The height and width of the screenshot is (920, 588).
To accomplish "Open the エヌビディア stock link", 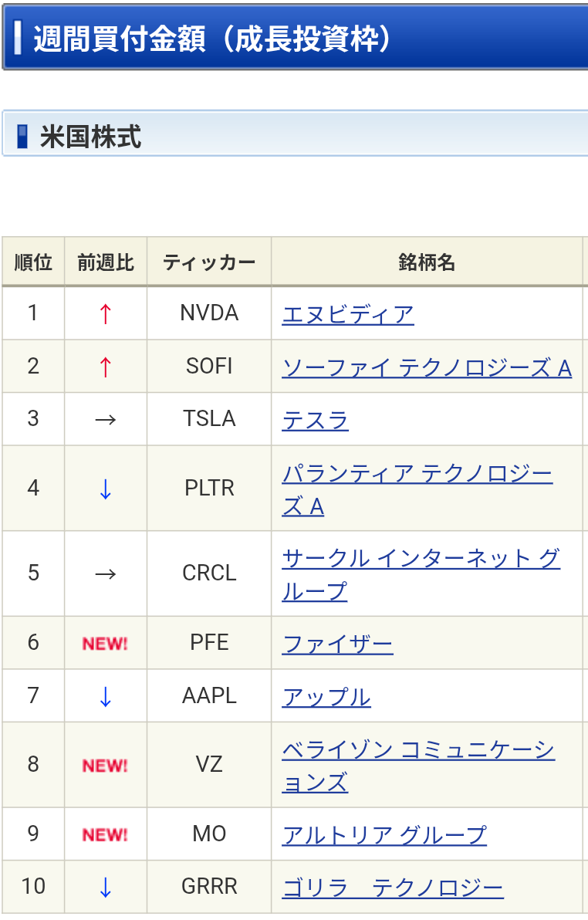I will point(348,314).
